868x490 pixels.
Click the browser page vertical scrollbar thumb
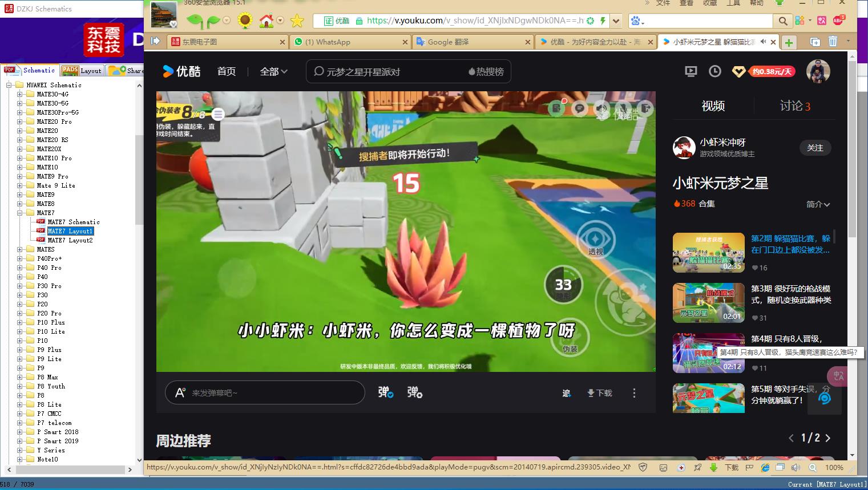(x=852, y=148)
